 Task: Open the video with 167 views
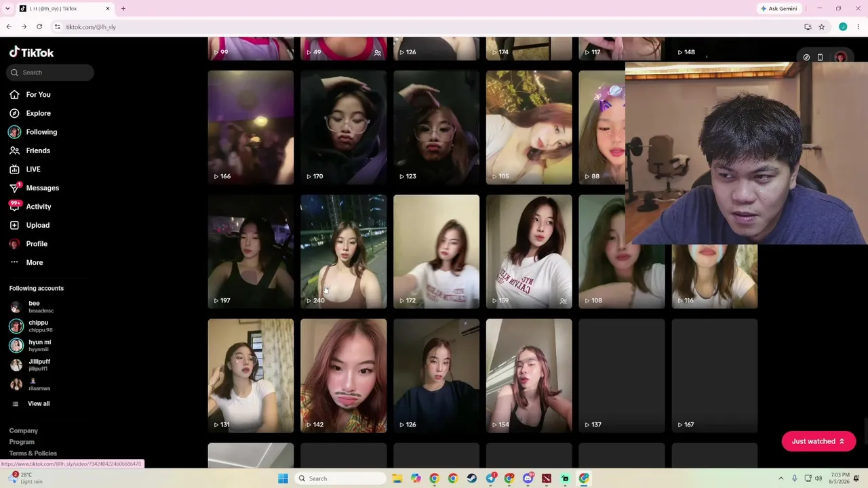click(715, 375)
